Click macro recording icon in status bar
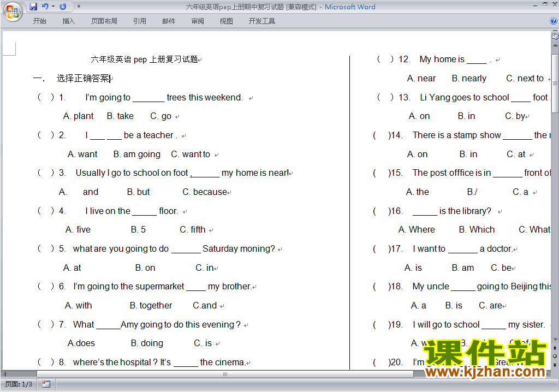 click(x=46, y=384)
